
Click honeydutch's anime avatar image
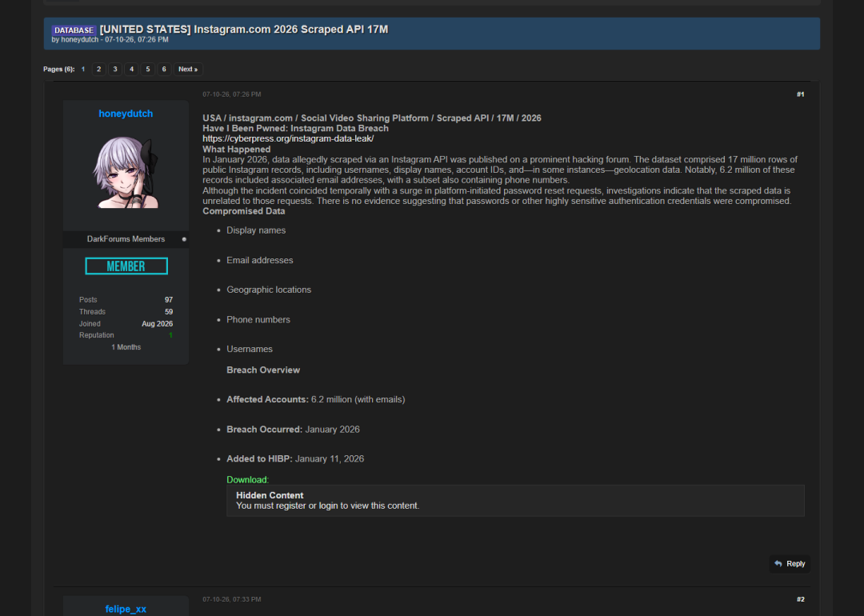coord(126,173)
